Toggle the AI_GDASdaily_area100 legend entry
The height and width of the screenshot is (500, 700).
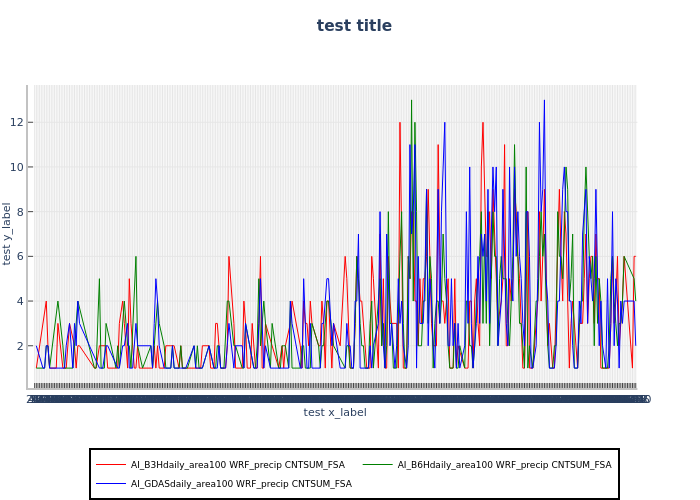click(x=240, y=484)
